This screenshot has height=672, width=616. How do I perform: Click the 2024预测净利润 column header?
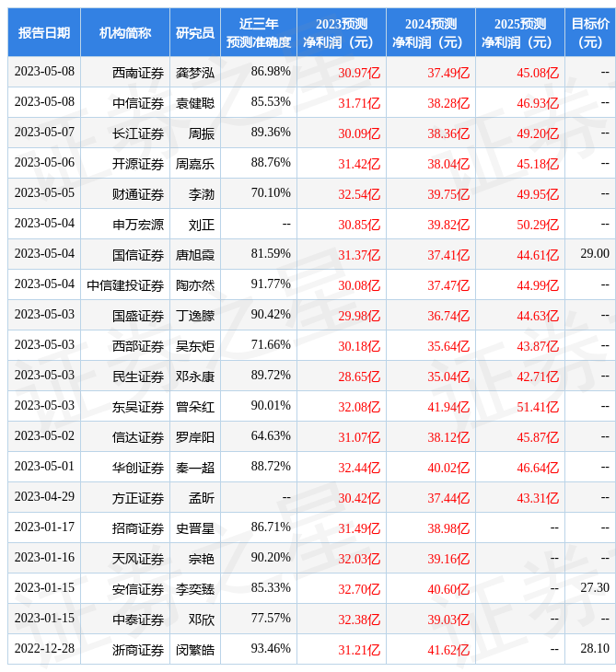pyautogui.click(x=431, y=32)
